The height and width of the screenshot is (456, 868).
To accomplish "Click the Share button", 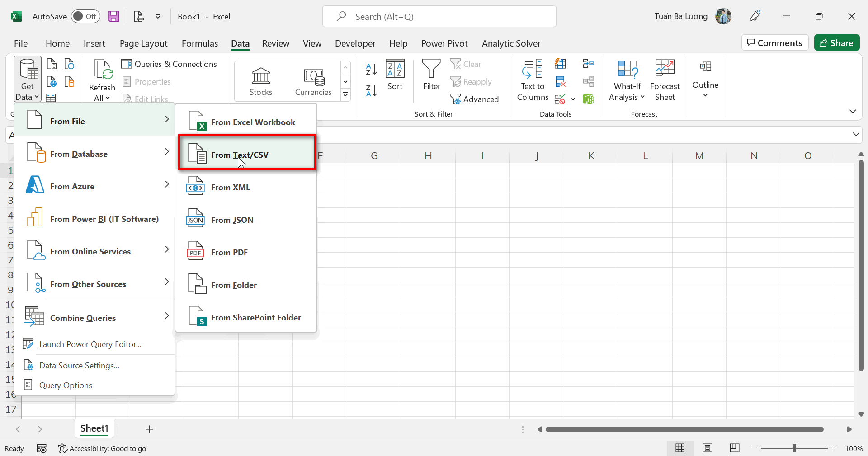I will point(836,43).
